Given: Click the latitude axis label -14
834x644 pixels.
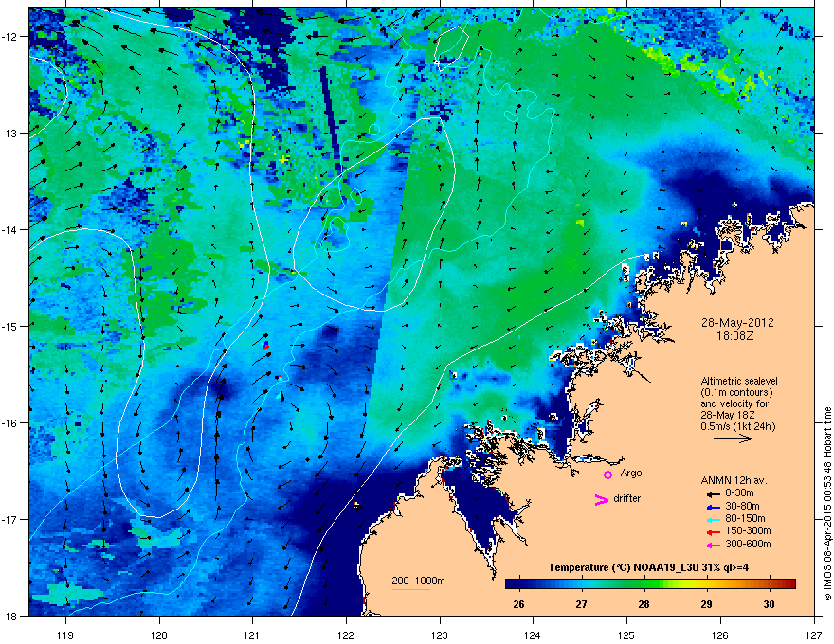Looking at the screenshot, I should [x=10, y=230].
